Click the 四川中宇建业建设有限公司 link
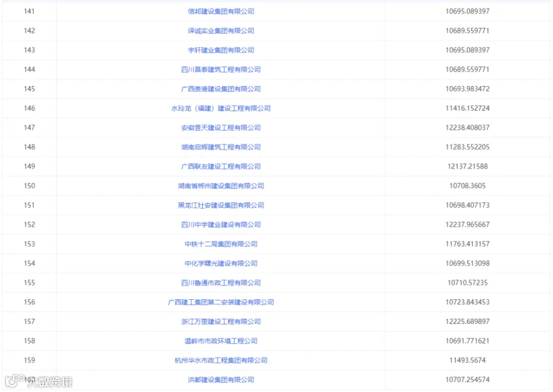 click(221, 224)
